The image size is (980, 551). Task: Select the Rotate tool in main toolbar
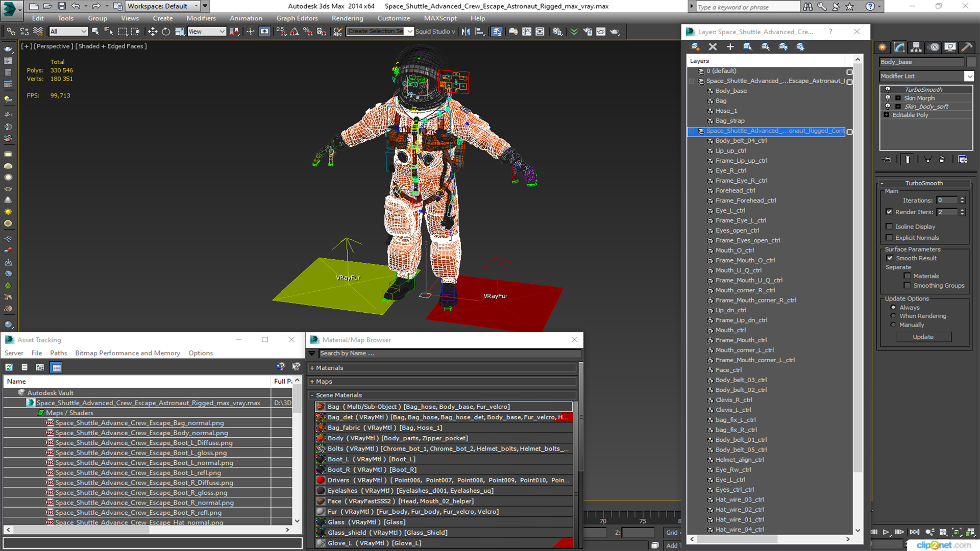coord(166,32)
